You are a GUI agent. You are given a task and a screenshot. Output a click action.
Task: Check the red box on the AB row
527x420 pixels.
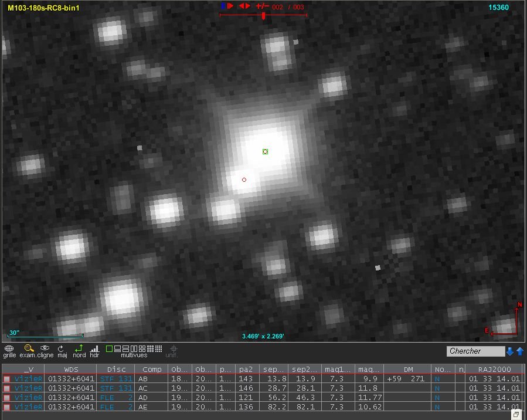tap(8, 379)
